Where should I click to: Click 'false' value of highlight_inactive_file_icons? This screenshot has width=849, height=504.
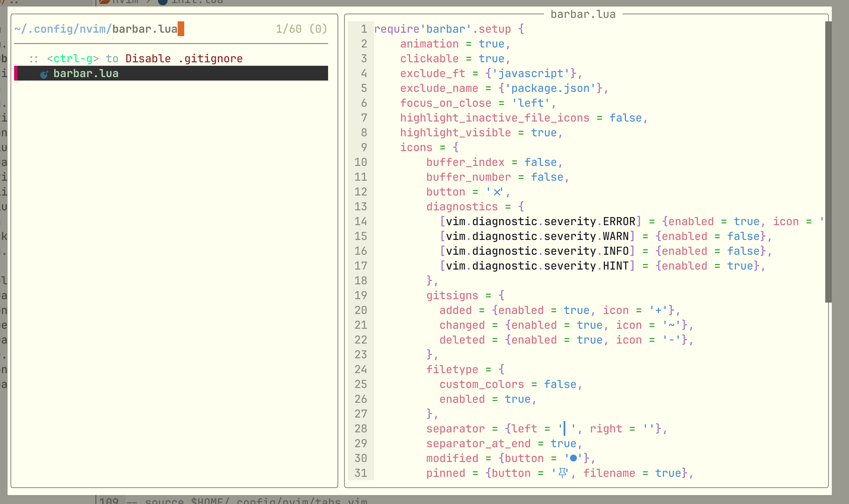pyautogui.click(x=626, y=118)
